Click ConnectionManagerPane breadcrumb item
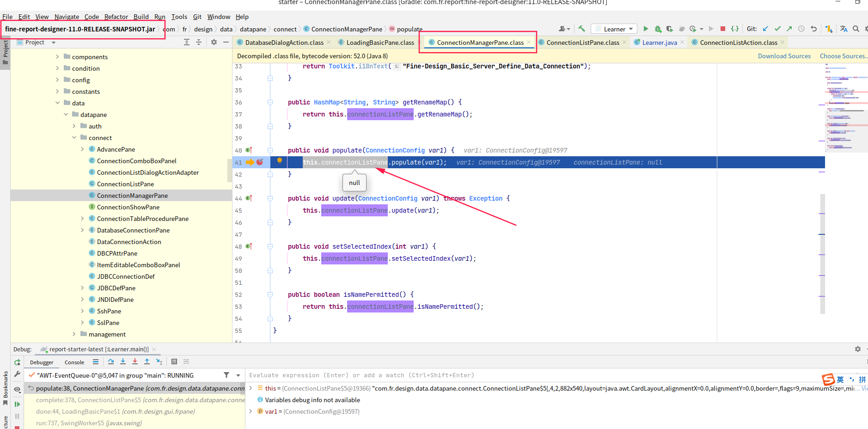868x429 pixels. point(347,29)
